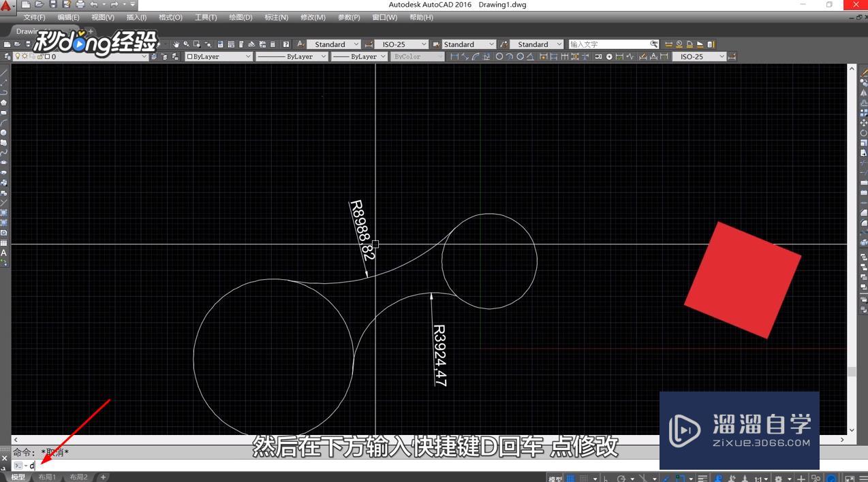Toggle Snap Mode in the status bar
Screen dimensions: 868x482
[584, 475]
